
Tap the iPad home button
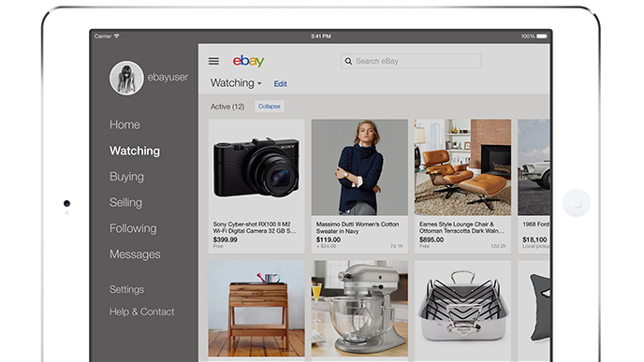[x=577, y=203]
